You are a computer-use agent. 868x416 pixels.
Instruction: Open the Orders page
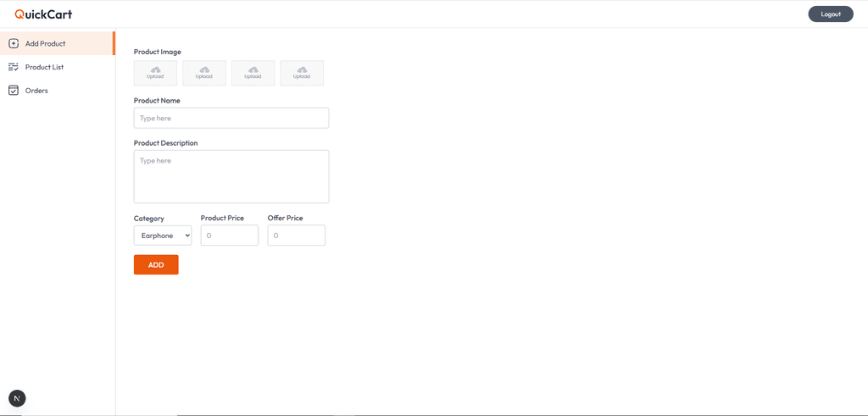point(58,90)
